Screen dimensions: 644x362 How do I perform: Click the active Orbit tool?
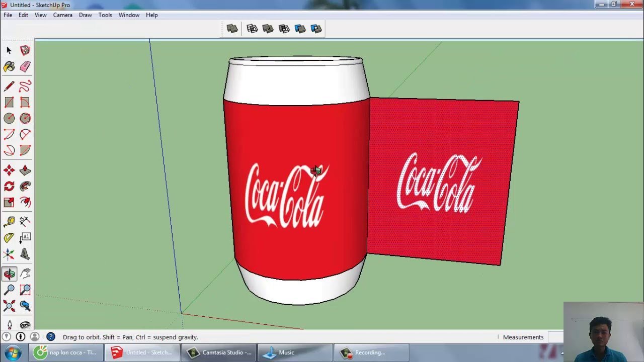pyautogui.click(x=9, y=274)
